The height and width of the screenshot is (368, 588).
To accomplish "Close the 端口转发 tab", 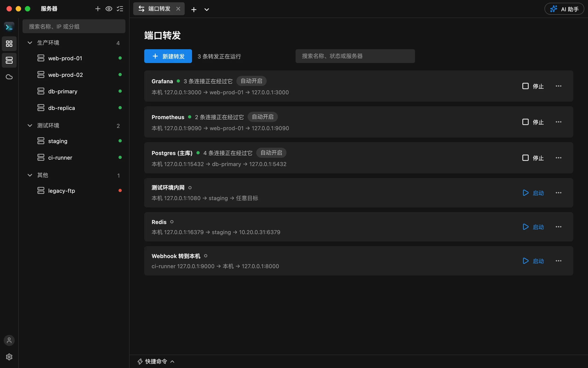I will 178,9.
